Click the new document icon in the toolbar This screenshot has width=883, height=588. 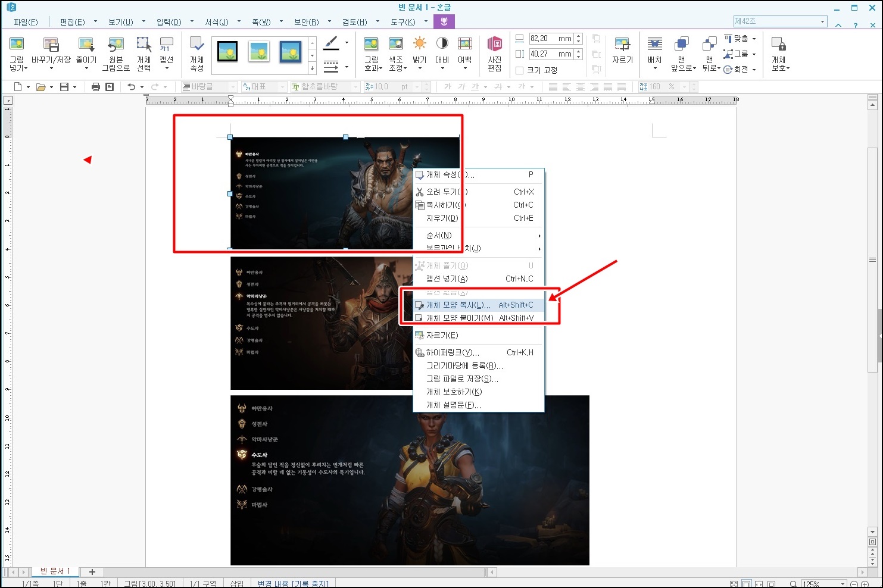(x=18, y=87)
